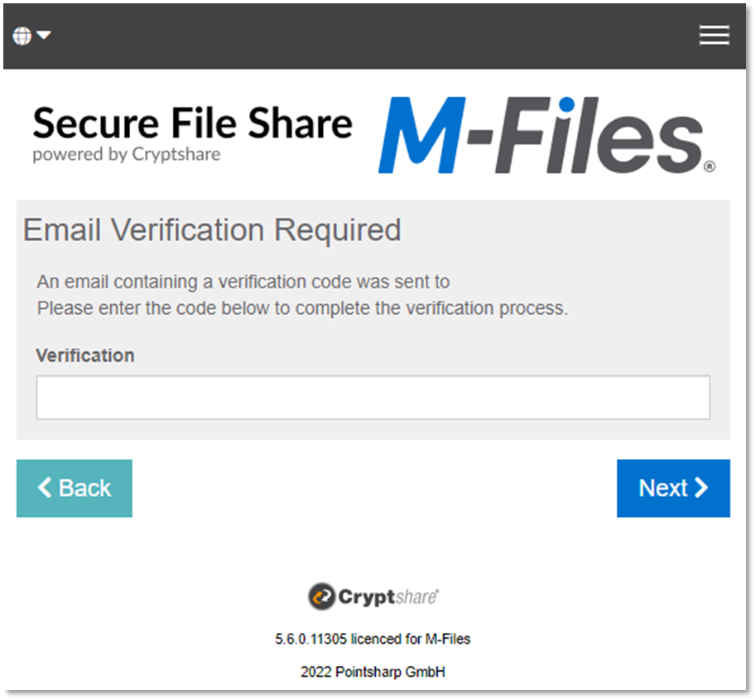Open the hamburger menu
Screen dimensions: 756x700
pyautogui.click(x=714, y=35)
